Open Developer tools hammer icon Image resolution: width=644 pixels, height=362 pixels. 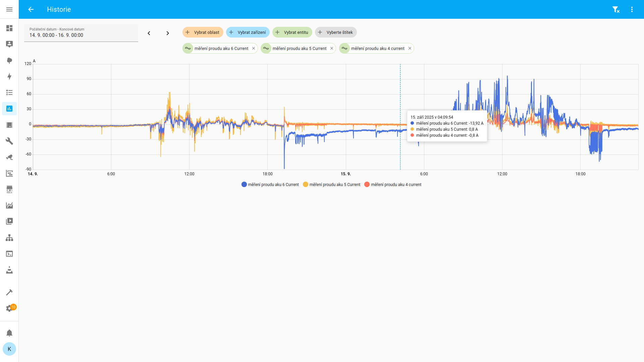[9, 292]
